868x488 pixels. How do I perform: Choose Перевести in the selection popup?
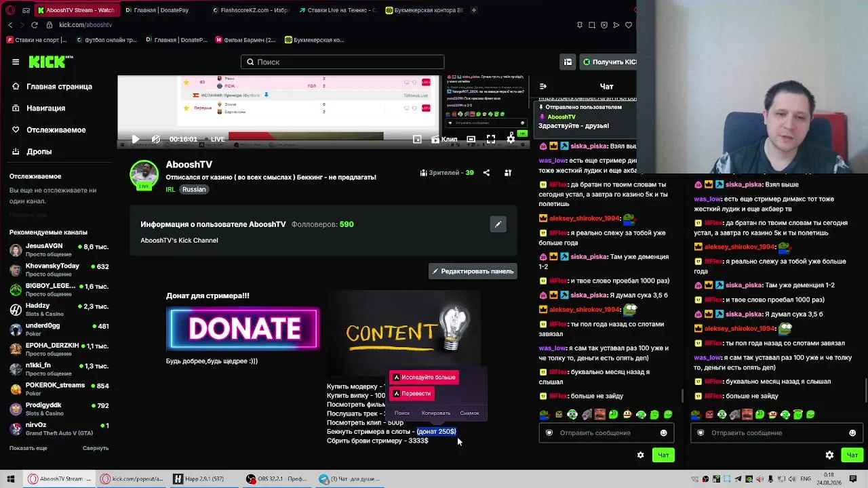(412, 394)
